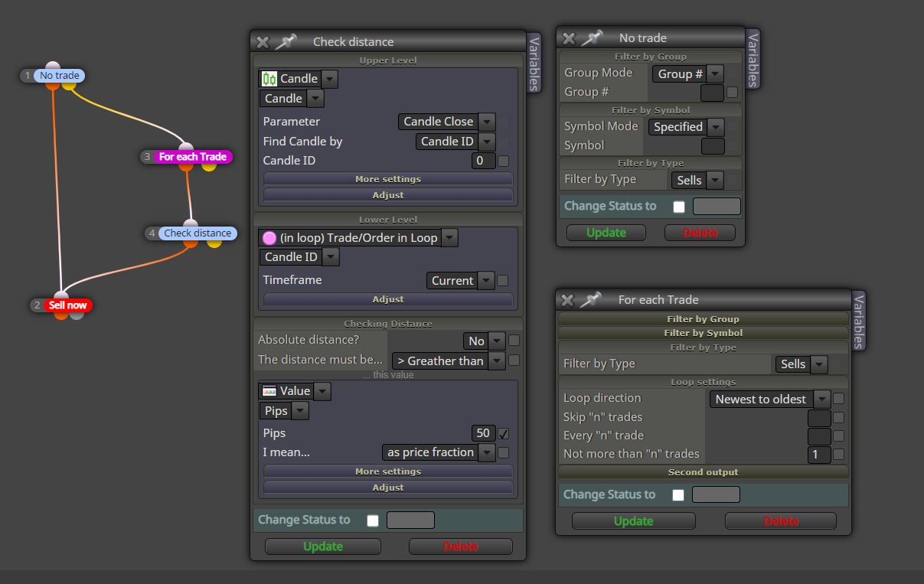The image size is (924, 584).
Task: Click Delete in For each Trade panel
Action: click(781, 521)
